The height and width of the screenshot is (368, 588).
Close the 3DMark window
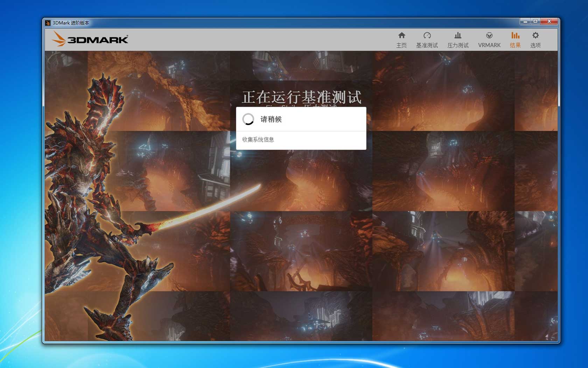pyautogui.click(x=549, y=21)
